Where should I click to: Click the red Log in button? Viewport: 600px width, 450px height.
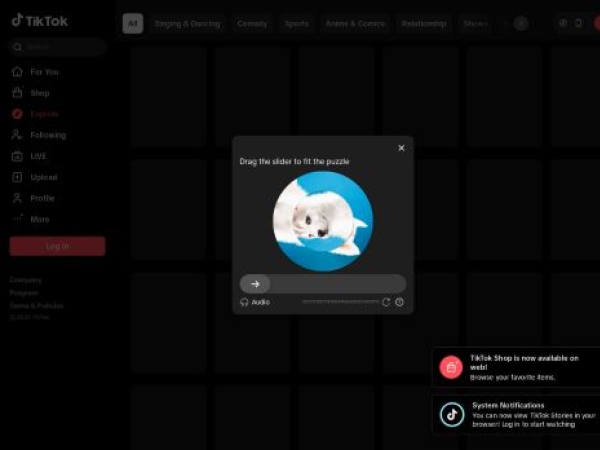[57, 246]
